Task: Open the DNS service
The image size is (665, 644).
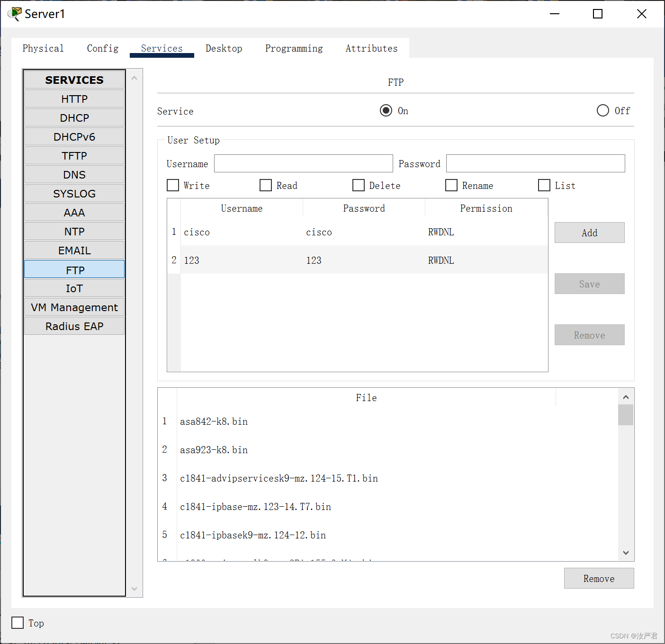Action: point(74,175)
